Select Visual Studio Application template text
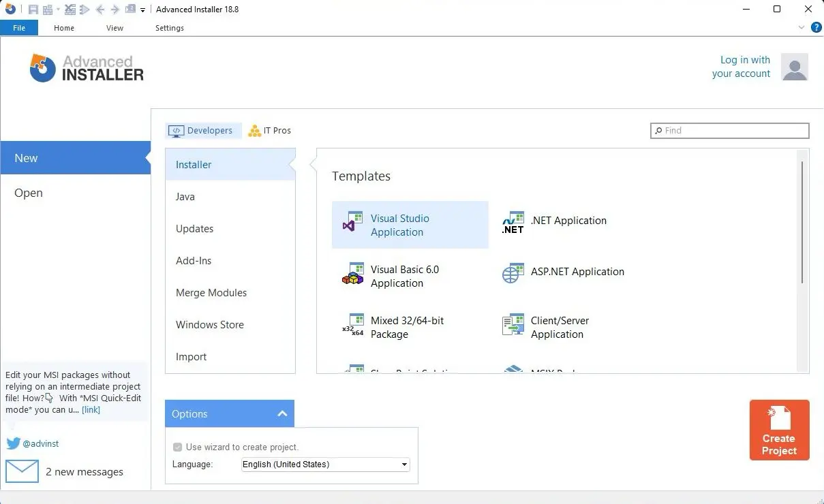This screenshot has height=504, width=824. tap(399, 225)
